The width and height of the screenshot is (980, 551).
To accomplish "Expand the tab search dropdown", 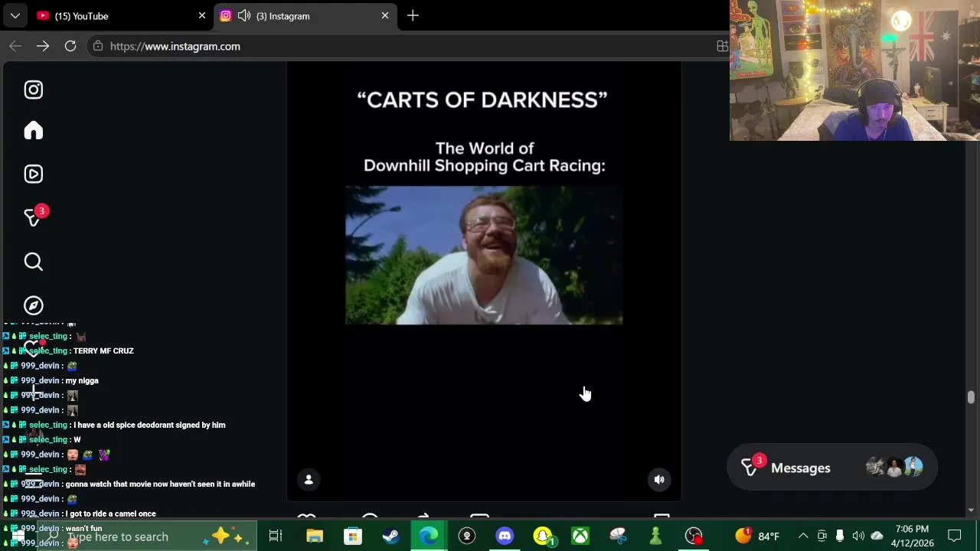I will click(15, 15).
